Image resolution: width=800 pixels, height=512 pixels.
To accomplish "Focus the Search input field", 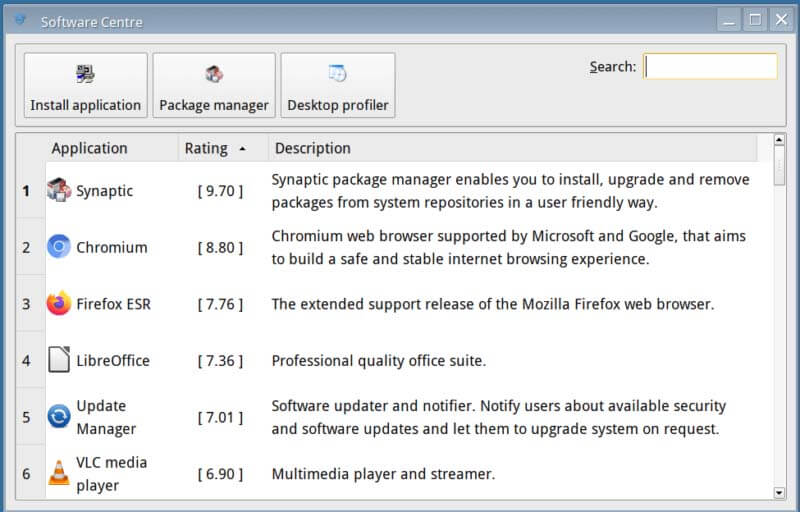I will pyautogui.click(x=710, y=66).
